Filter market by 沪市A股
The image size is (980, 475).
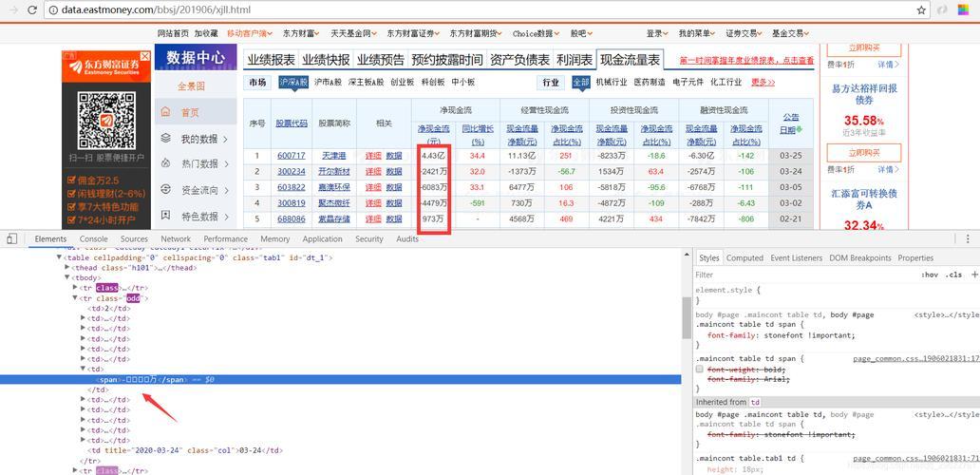[329, 82]
